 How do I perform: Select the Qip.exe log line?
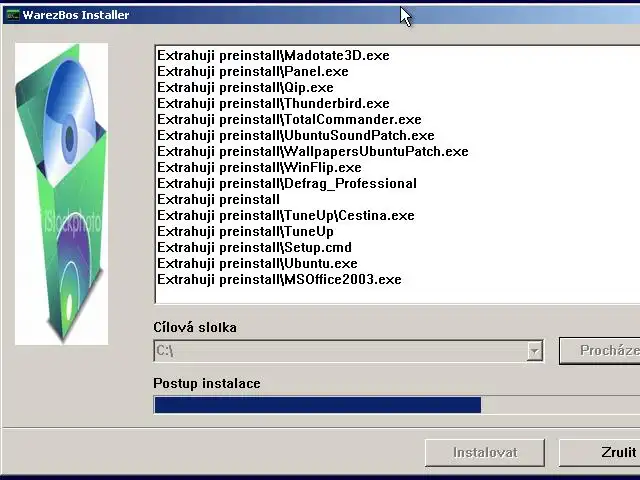pyautogui.click(x=245, y=87)
